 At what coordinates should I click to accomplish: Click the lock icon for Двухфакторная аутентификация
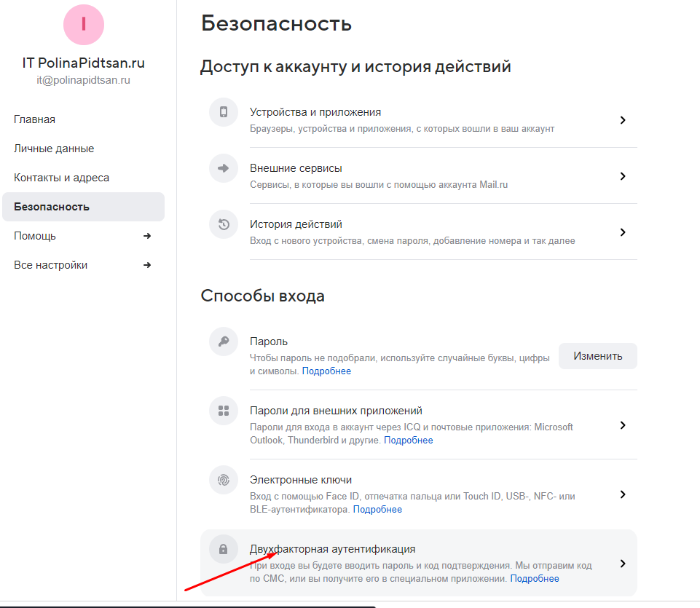coord(224,549)
